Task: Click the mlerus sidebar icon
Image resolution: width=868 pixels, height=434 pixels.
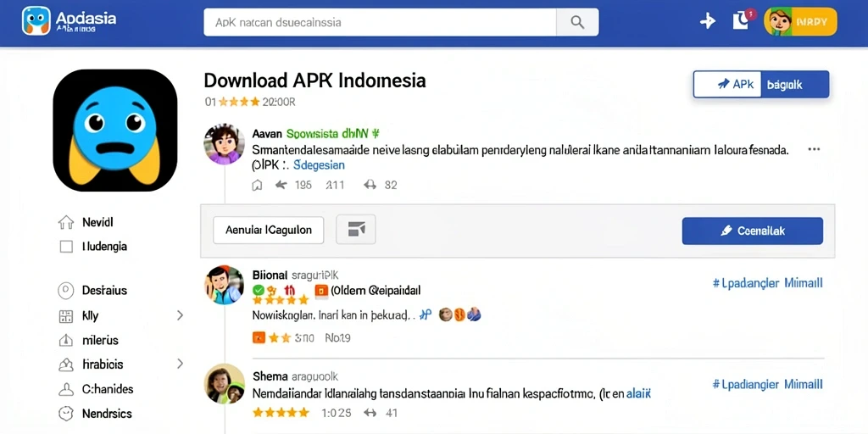Action: pyautogui.click(x=65, y=340)
